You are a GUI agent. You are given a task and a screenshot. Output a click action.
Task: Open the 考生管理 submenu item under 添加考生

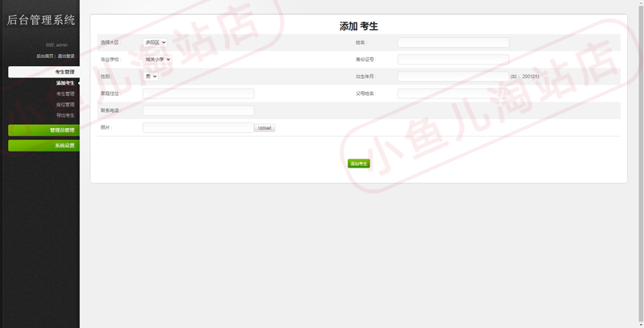[65, 93]
